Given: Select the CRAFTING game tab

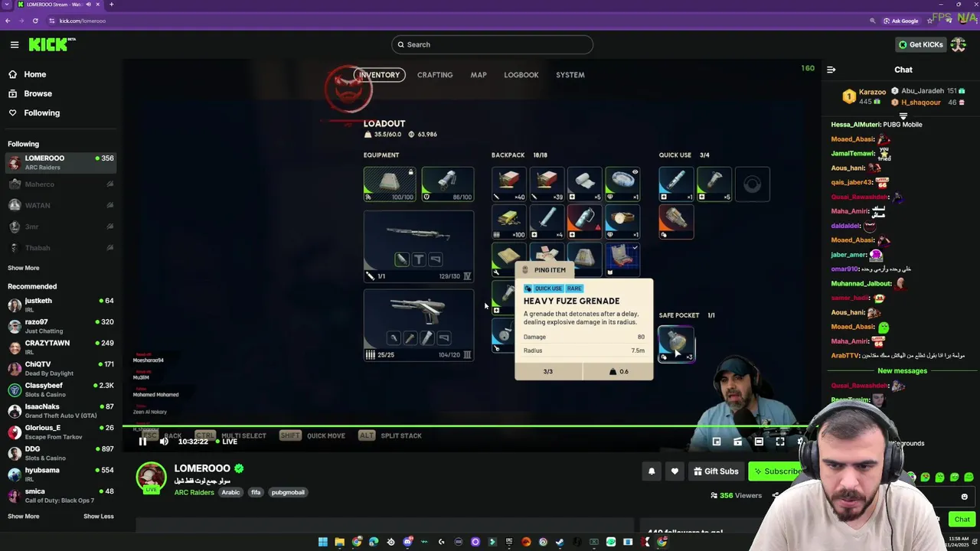Looking at the screenshot, I should tap(435, 75).
